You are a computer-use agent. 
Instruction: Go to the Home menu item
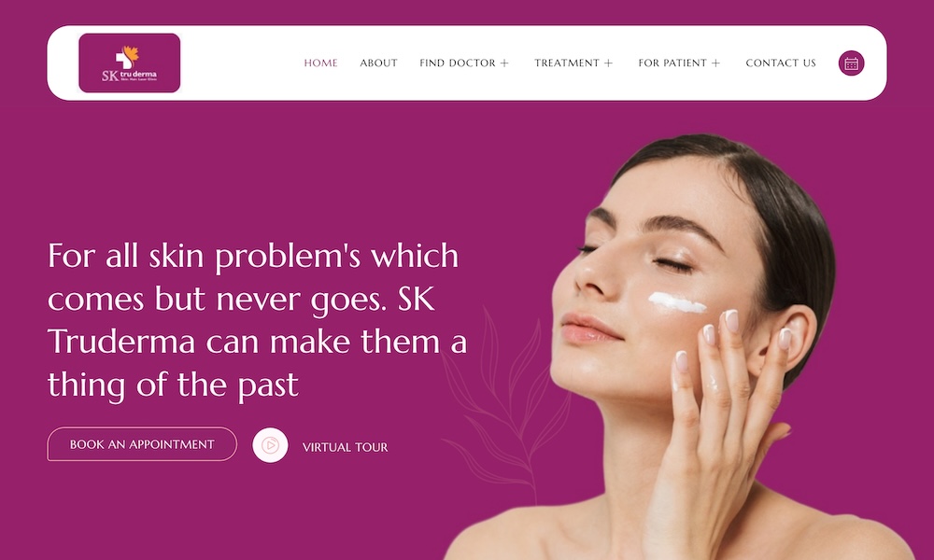(320, 63)
